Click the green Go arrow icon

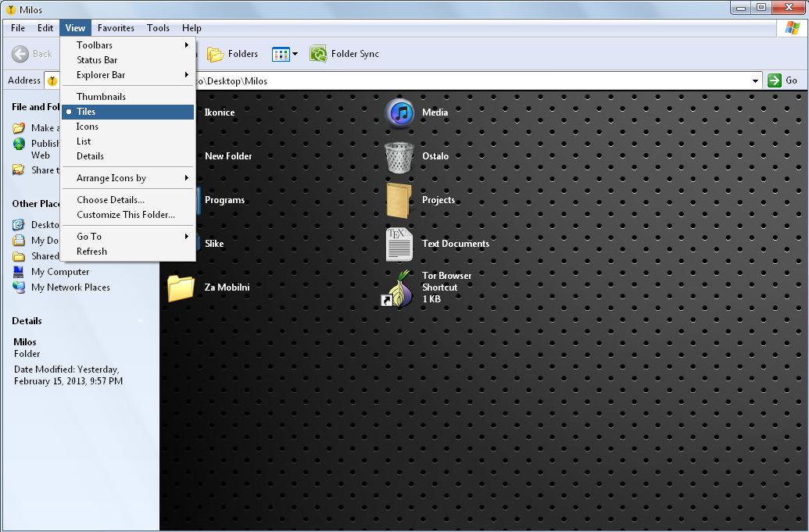coord(775,80)
